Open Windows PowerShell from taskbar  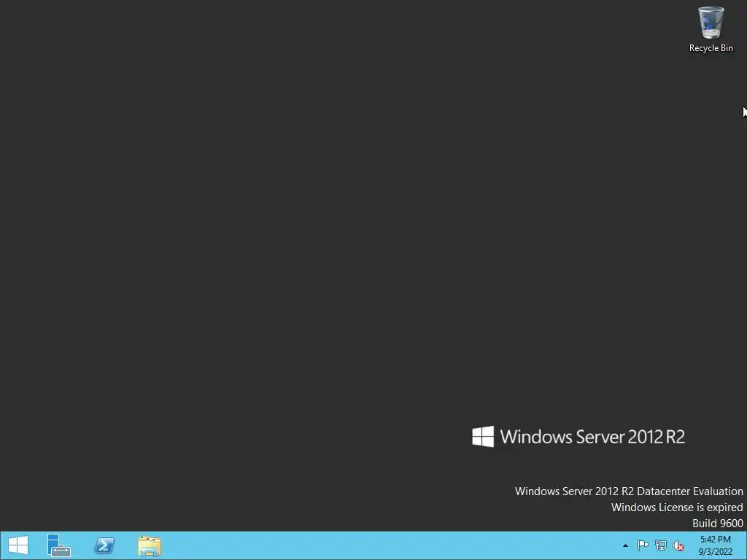pos(104,545)
